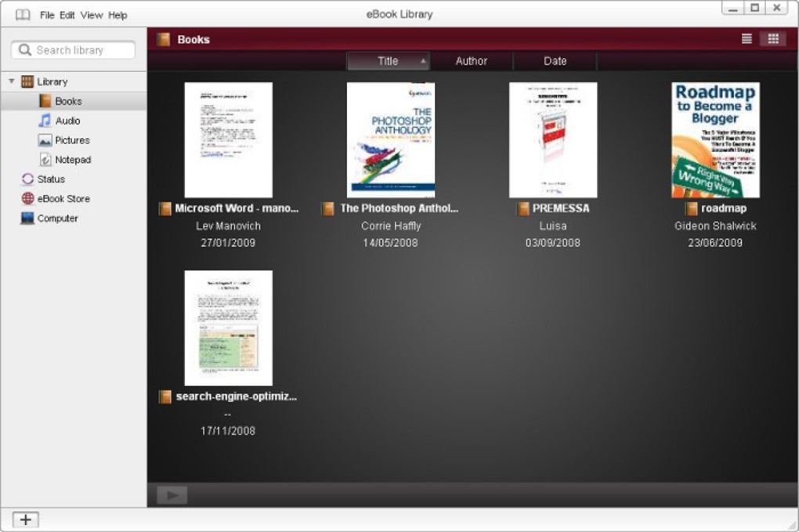Click date '17/11/2008'
Viewport: 799px width, 532px height.
click(228, 431)
